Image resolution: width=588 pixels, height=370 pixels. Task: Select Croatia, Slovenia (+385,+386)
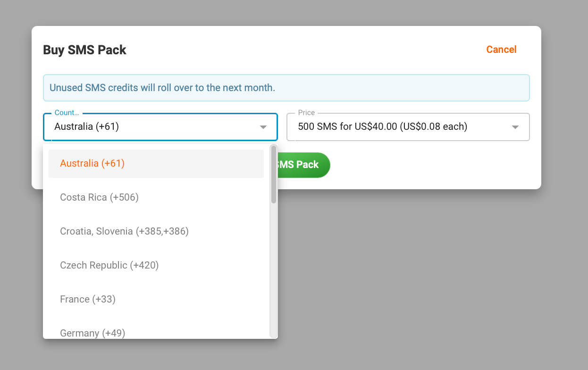[x=124, y=231]
